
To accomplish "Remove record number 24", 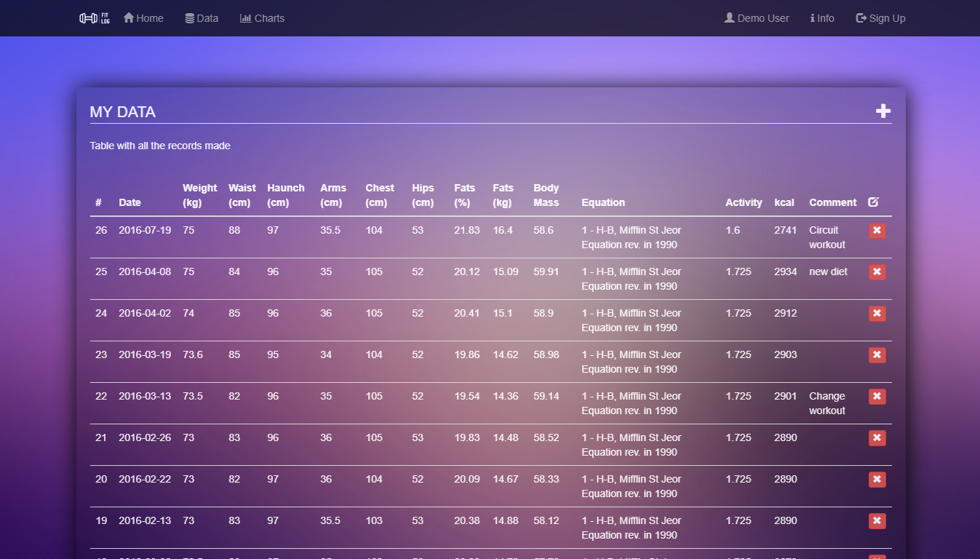I will (877, 314).
